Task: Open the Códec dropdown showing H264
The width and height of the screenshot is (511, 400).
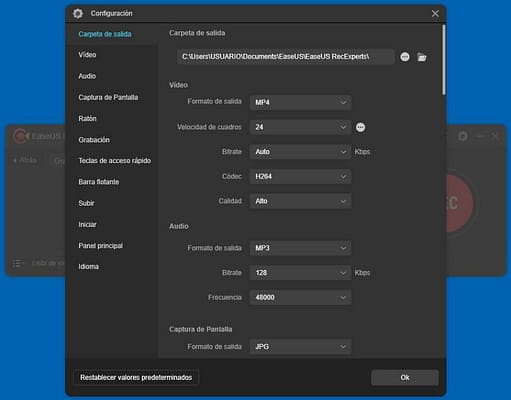Action: [x=300, y=176]
